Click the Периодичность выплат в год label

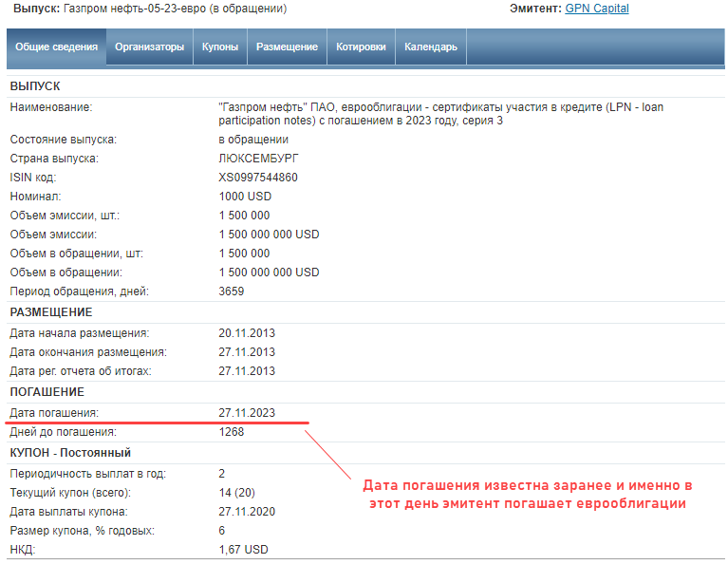click(x=87, y=474)
